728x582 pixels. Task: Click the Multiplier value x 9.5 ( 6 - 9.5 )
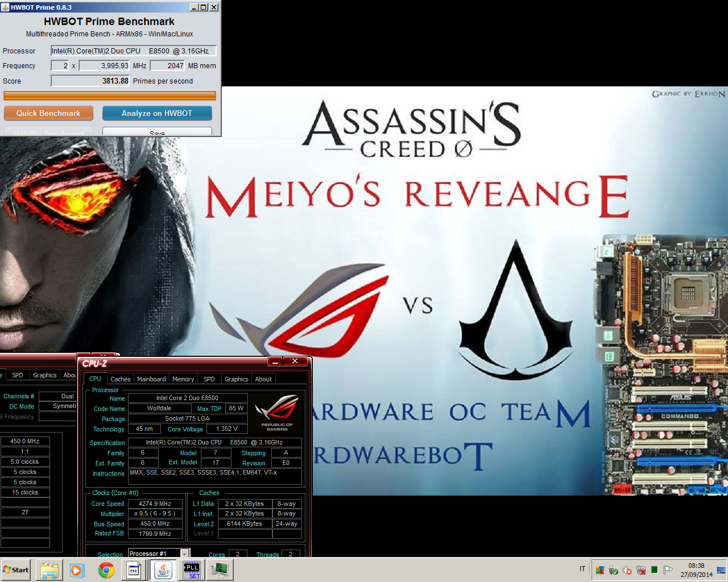155,514
